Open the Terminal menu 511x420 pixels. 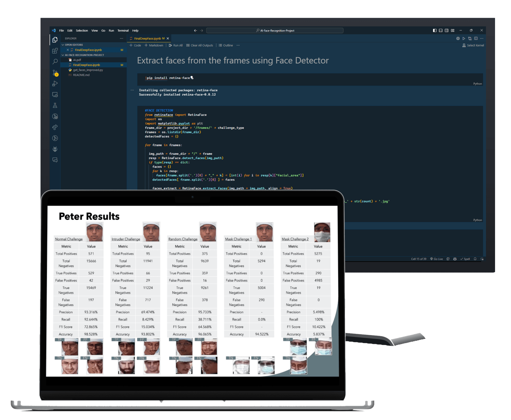pos(123,31)
